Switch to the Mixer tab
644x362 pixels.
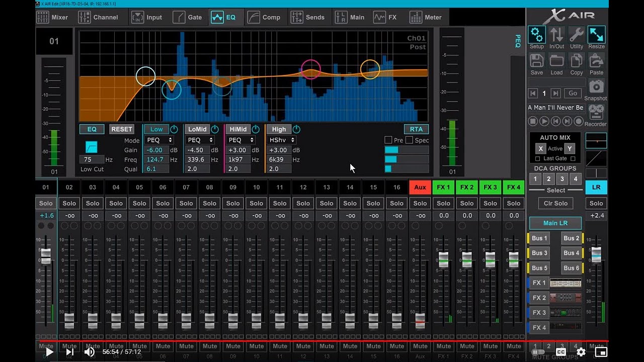point(53,17)
